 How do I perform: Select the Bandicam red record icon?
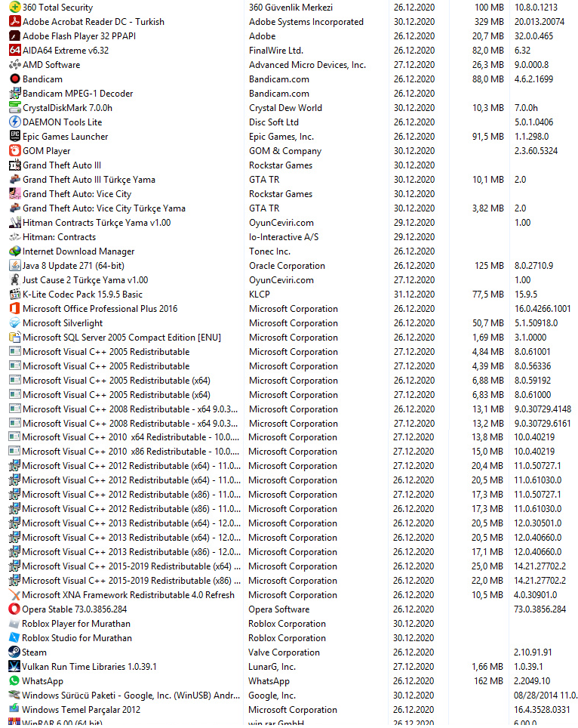[15, 79]
